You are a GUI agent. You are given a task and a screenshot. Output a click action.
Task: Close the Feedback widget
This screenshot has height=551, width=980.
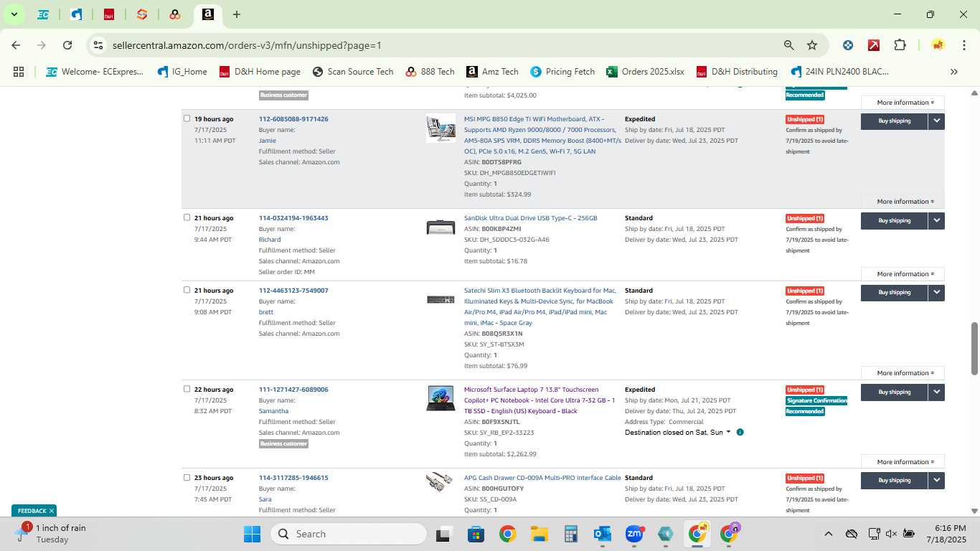coord(52,511)
